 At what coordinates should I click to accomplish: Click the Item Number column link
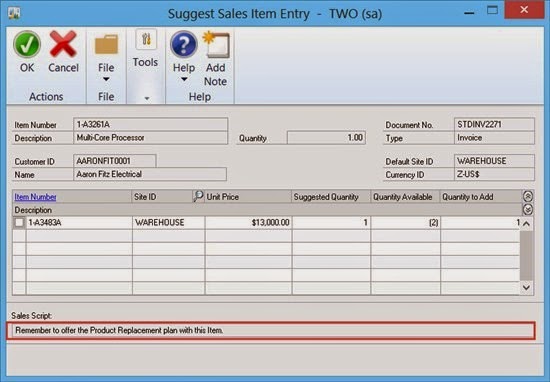35,197
